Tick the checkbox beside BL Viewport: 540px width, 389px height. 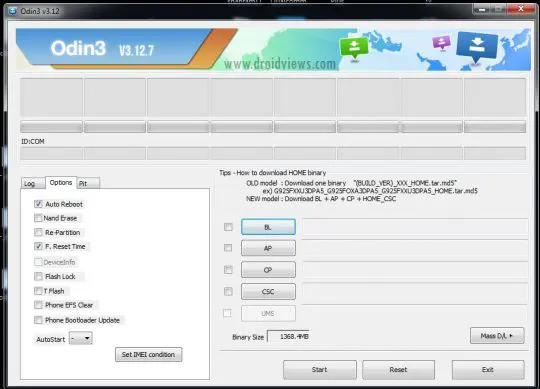pos(228,227)
